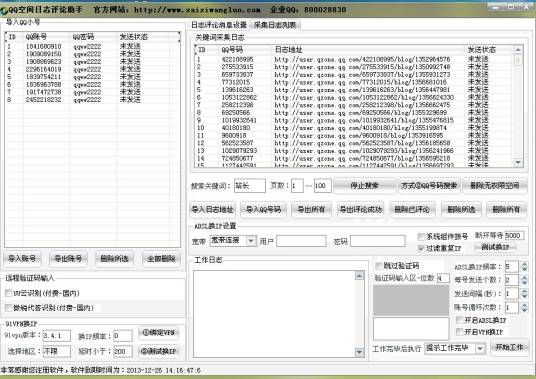
Task: Select log row with QQ 422108995
Action: (354, 59)
